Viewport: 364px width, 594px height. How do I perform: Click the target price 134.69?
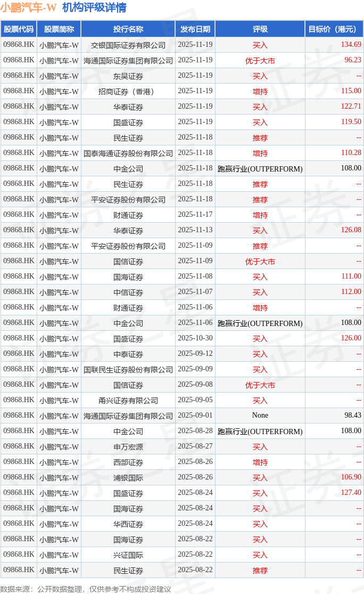pos(351,45)
